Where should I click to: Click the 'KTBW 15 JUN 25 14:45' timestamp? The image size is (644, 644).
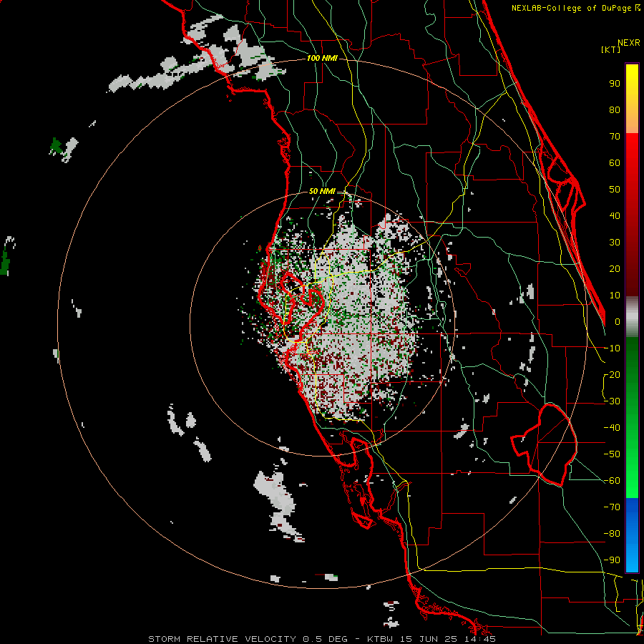pos(431,639)
